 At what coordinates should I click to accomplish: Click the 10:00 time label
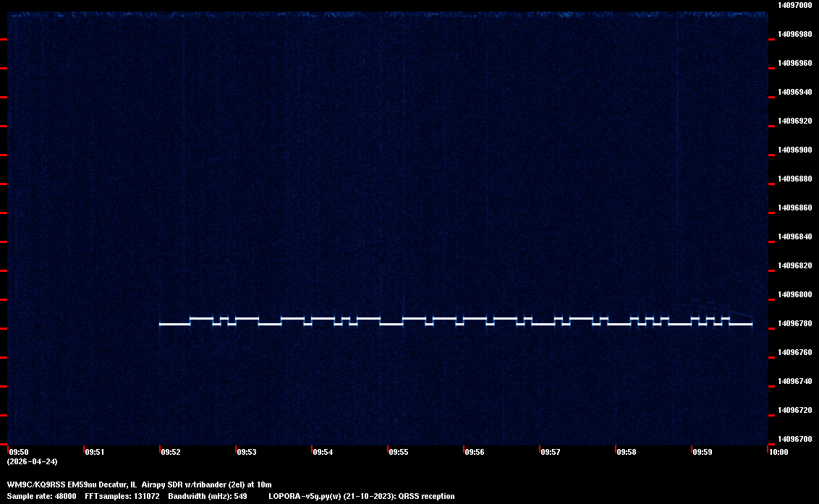point(778,452)
